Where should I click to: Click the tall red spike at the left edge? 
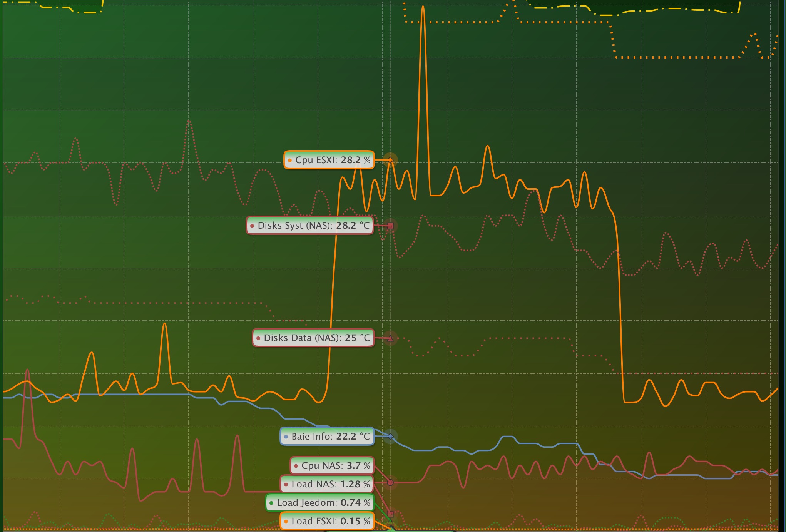tap(27, 370)
